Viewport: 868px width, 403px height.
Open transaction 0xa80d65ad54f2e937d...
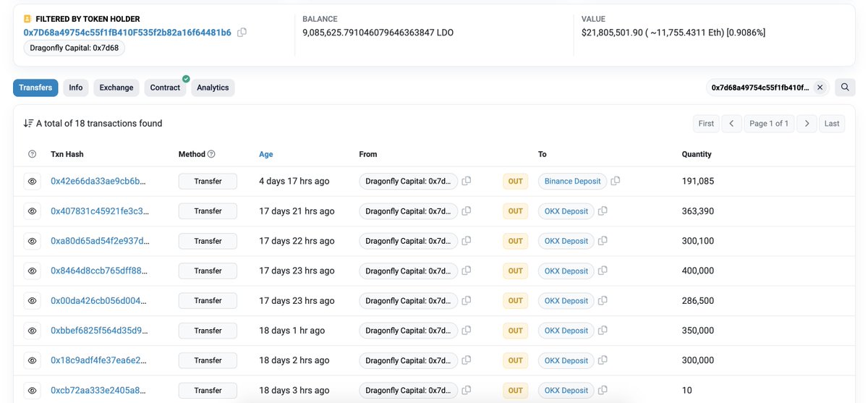click(100, 241)
